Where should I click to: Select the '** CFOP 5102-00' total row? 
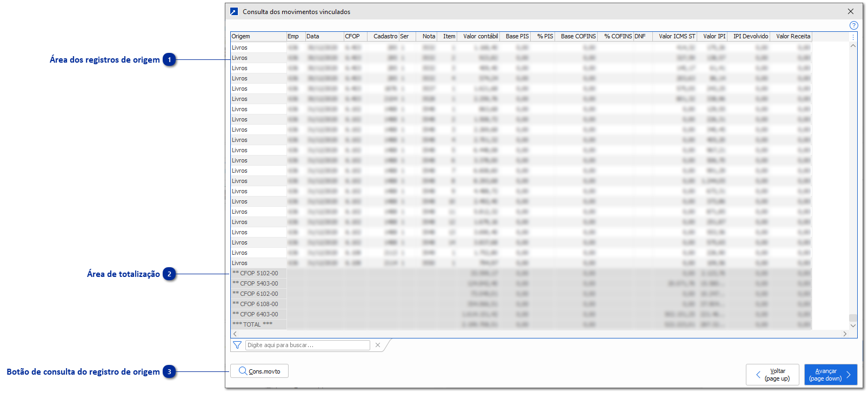[x=521, y=273]
